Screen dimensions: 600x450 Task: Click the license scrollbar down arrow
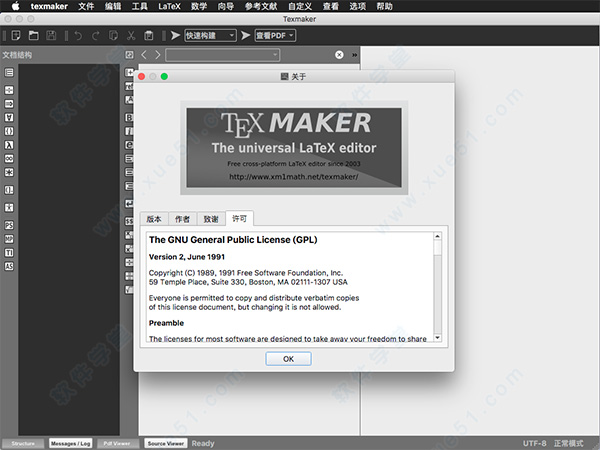(x=437, y=338)
